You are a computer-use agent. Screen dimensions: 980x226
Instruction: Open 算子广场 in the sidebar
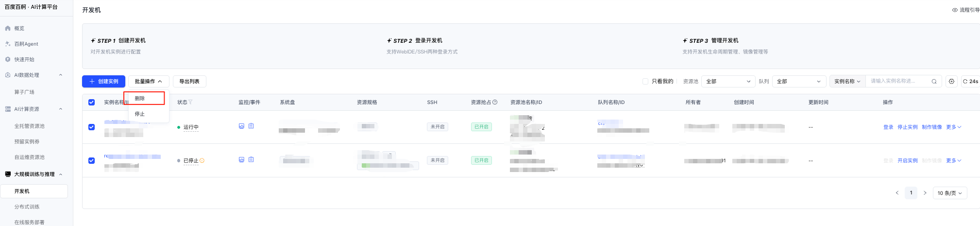pyautogui.click(x=24, y=92)
